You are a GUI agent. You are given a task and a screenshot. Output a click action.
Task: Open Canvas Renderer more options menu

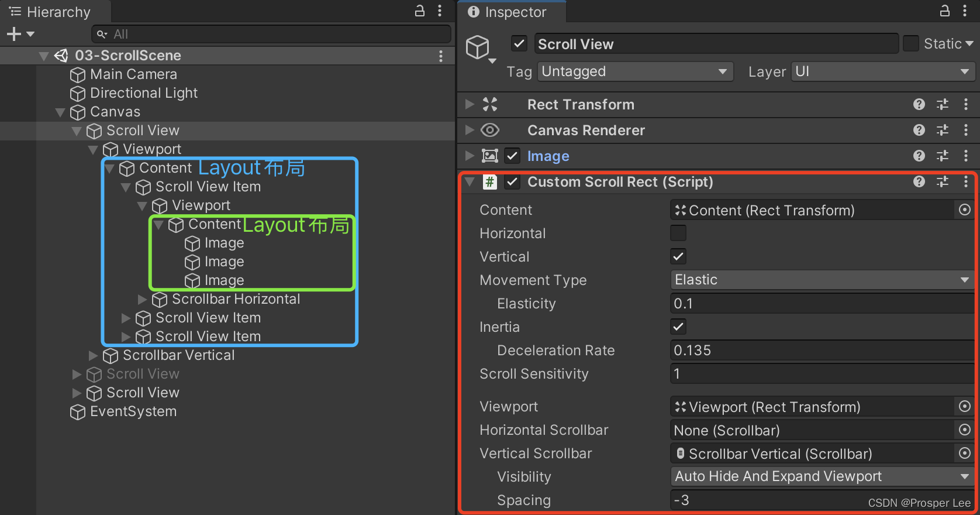click(965, 130)
